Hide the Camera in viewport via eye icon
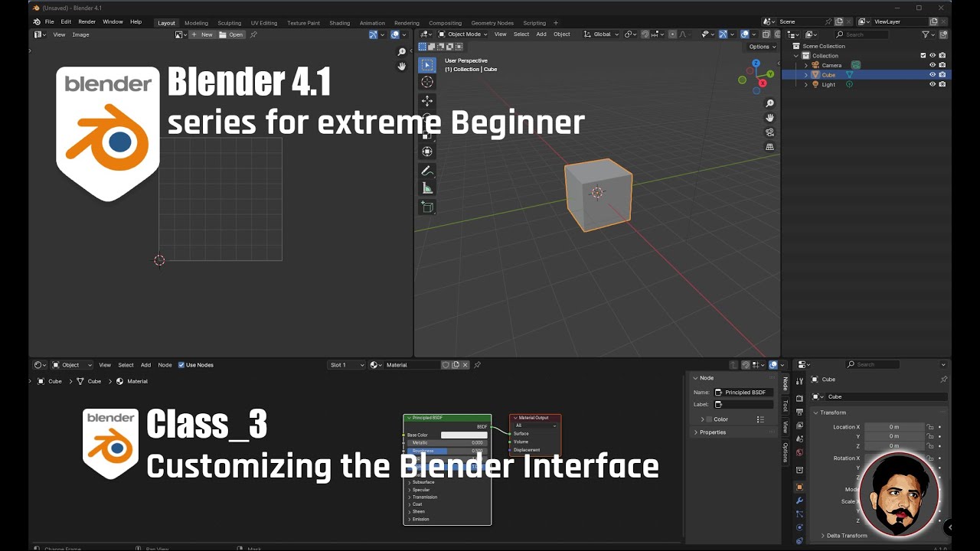Image resolution: width=980 pixels, height=551 pixels. [933, 65]
